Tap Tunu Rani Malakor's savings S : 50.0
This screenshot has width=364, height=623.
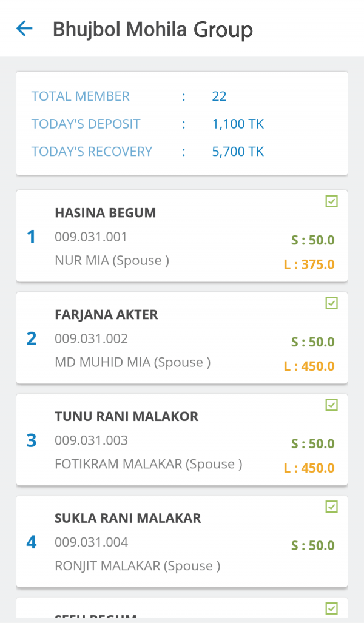pos(312,444)
